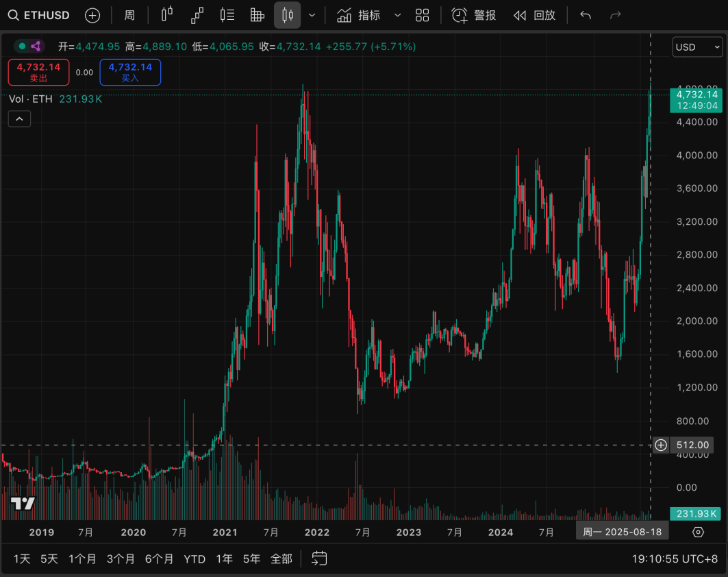
Task: Open the 指标 indicators panel
Action: coord(368,14)
